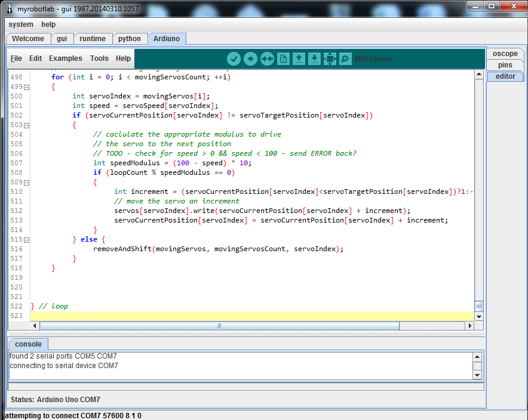The height and width of the screenshot is (420, 528).
Task: Click the open file up-arrow icon
Action: point(299,58)
